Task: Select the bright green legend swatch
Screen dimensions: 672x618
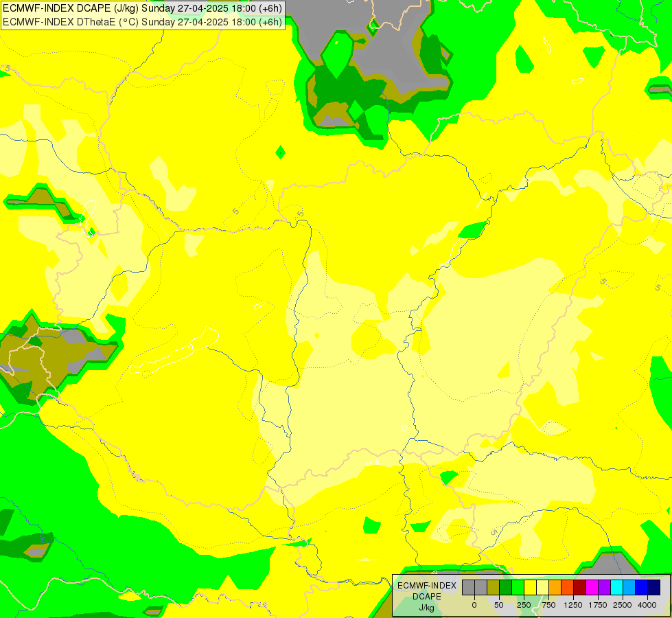Action: coord(518,587)
